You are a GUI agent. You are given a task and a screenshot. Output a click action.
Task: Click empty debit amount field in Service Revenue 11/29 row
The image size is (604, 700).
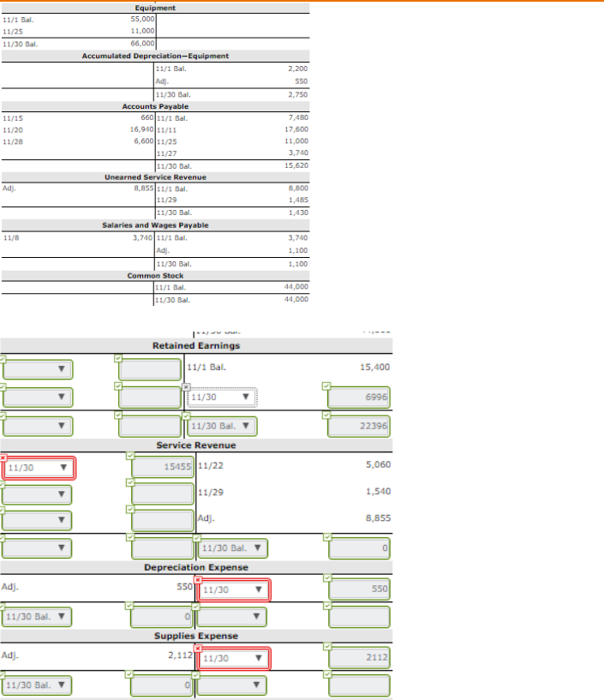(163, 494)
